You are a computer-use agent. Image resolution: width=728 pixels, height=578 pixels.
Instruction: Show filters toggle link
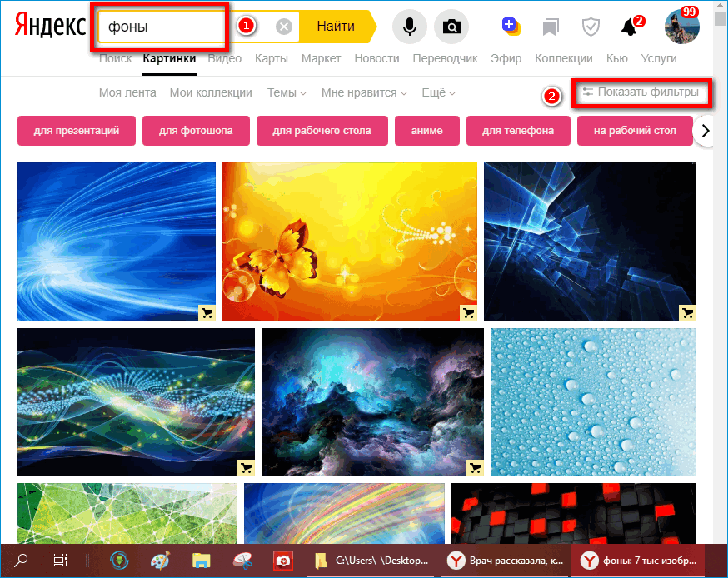pyautogui.click(x=641, y=92)
